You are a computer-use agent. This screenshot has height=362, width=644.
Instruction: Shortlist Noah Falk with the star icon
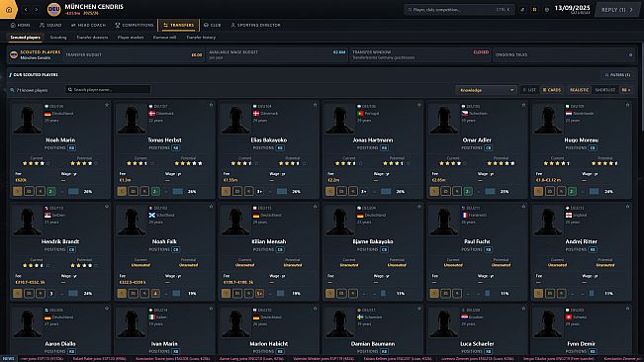[211, 207]
